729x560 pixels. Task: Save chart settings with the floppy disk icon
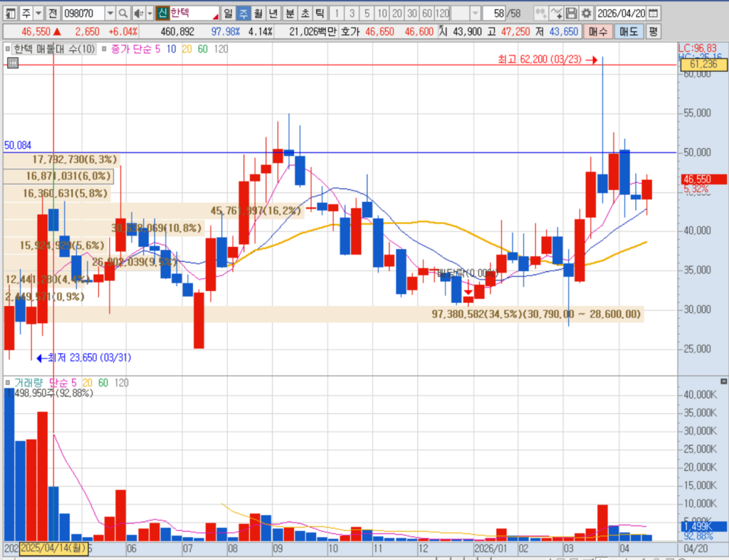point(571,13)
